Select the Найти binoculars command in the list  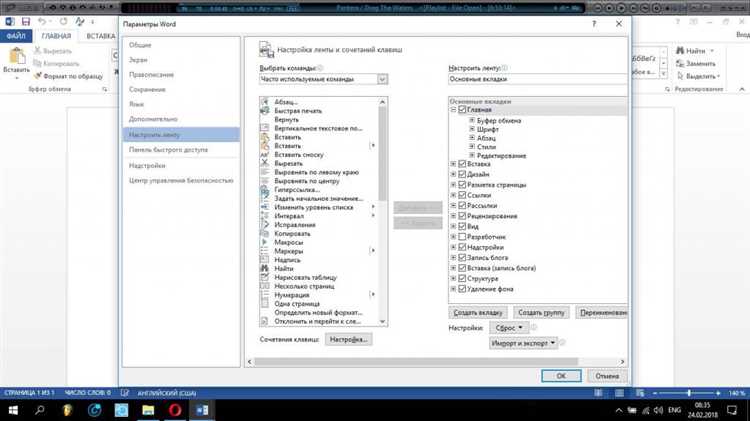(265, 268)
